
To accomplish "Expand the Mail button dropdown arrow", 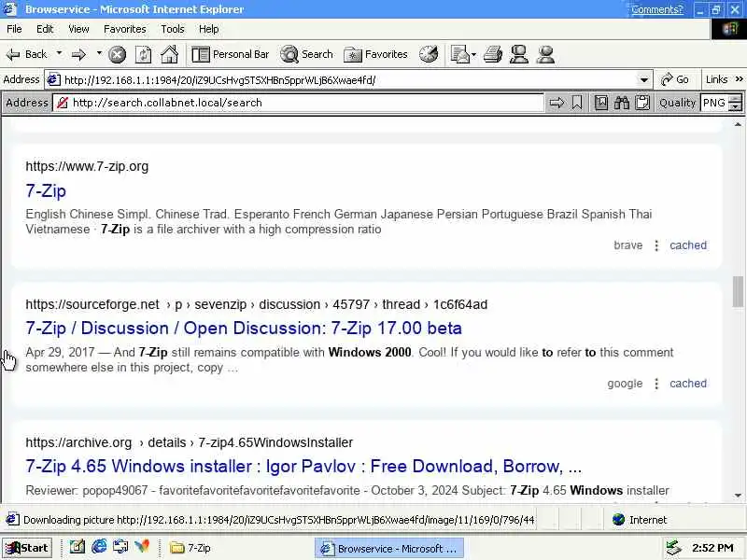I will [473, 55].
